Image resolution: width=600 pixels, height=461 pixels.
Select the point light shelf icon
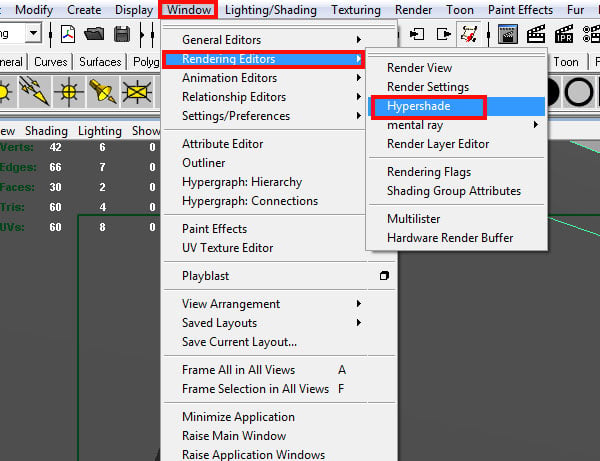click(69, 91)
